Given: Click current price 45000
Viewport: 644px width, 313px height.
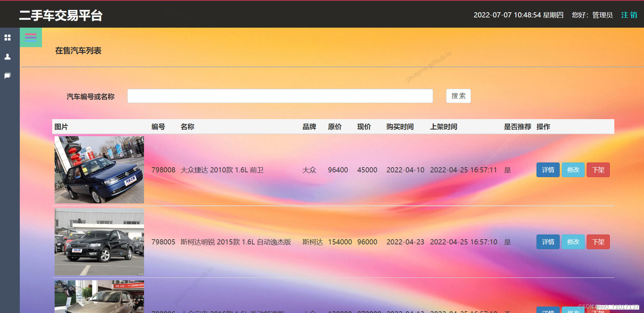Looking at the screenshot, I should [367, 170].
